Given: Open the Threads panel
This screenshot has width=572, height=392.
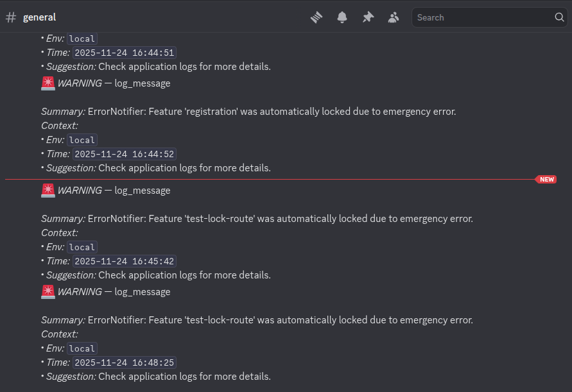Looking at the screenshot, I should point(316,17).
